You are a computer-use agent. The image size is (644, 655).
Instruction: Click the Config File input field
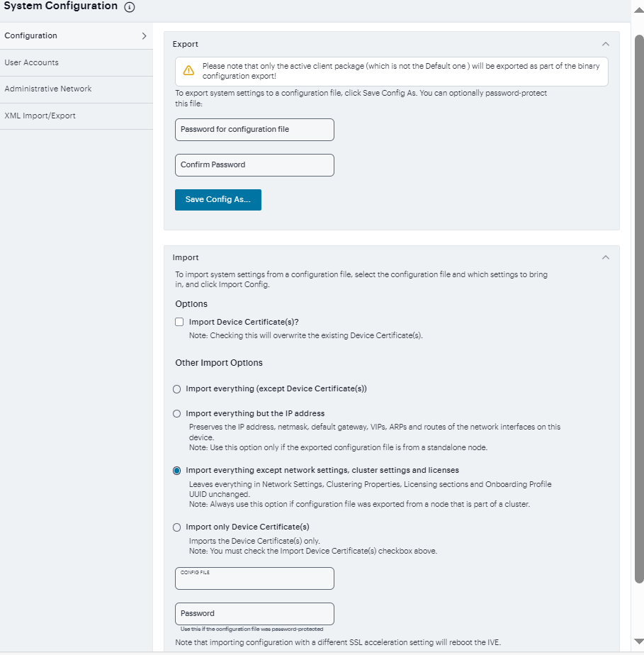click(254, 578)
